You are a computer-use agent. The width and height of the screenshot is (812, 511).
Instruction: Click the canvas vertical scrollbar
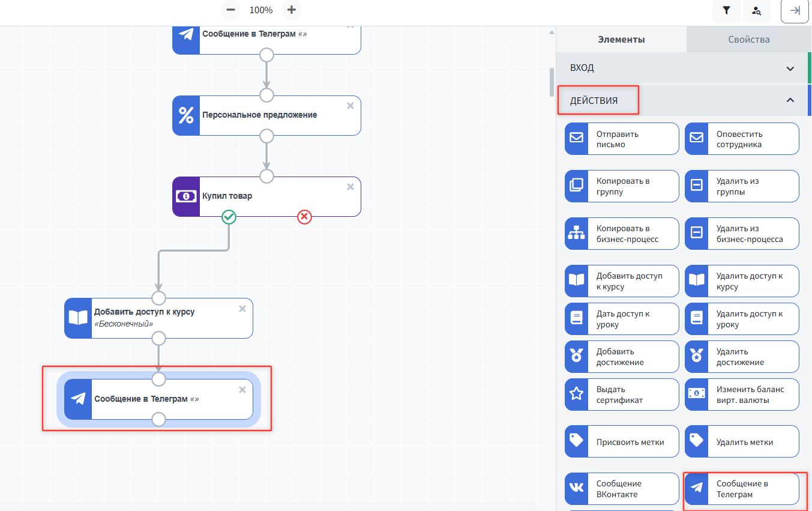[552, 81]
